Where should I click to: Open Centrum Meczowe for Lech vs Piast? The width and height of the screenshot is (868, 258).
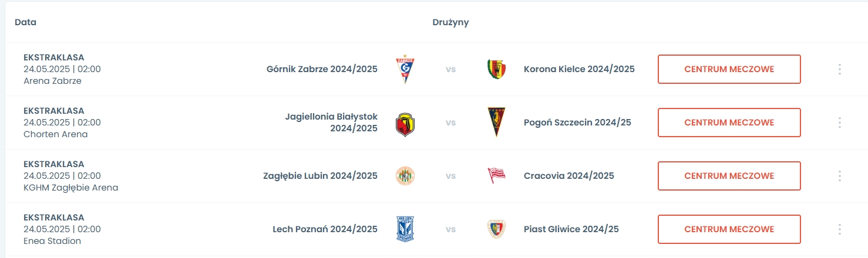[729, 229]
